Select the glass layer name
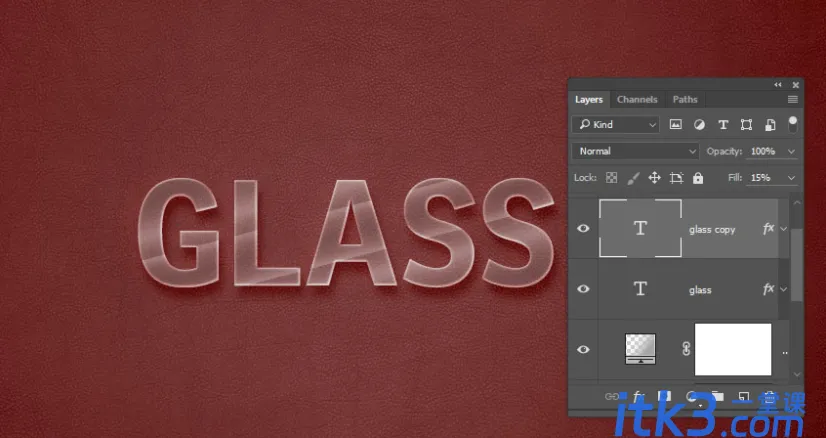 click(700, 290)
